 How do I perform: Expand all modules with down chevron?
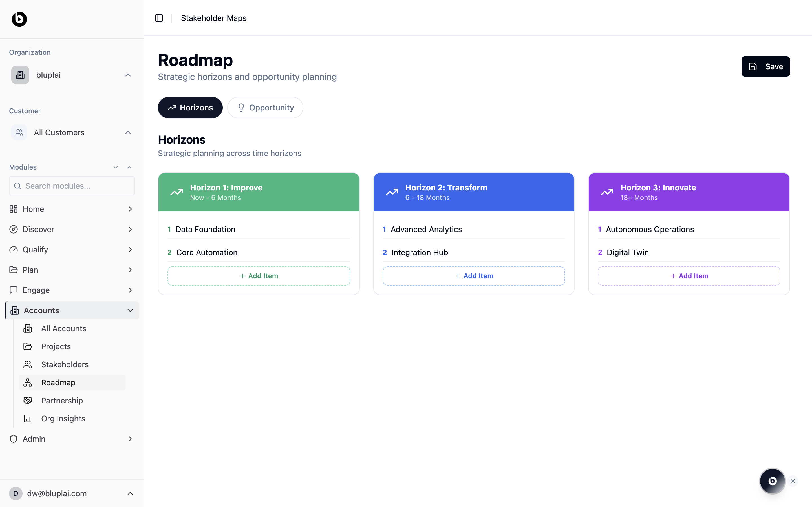click(115, 167)
